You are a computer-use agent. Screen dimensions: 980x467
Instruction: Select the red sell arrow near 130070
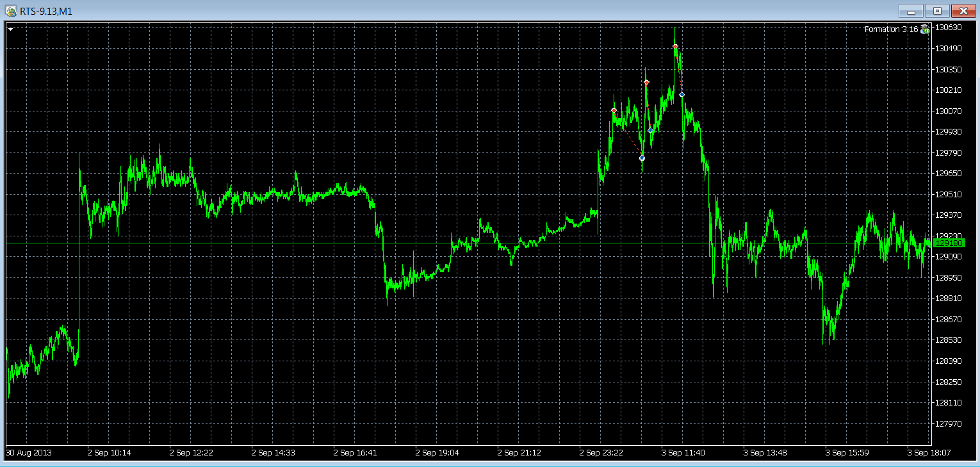point(614,111)
